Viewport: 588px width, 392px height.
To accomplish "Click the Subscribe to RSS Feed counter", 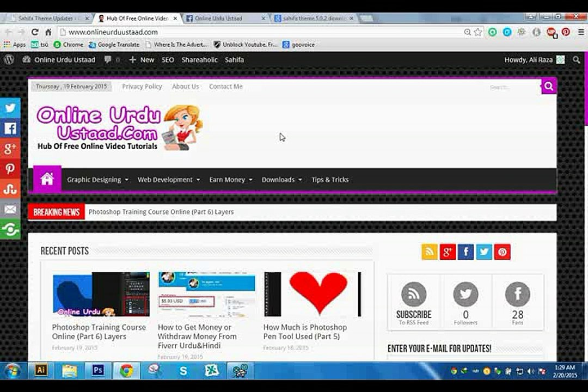I will (x=414, y=303).
